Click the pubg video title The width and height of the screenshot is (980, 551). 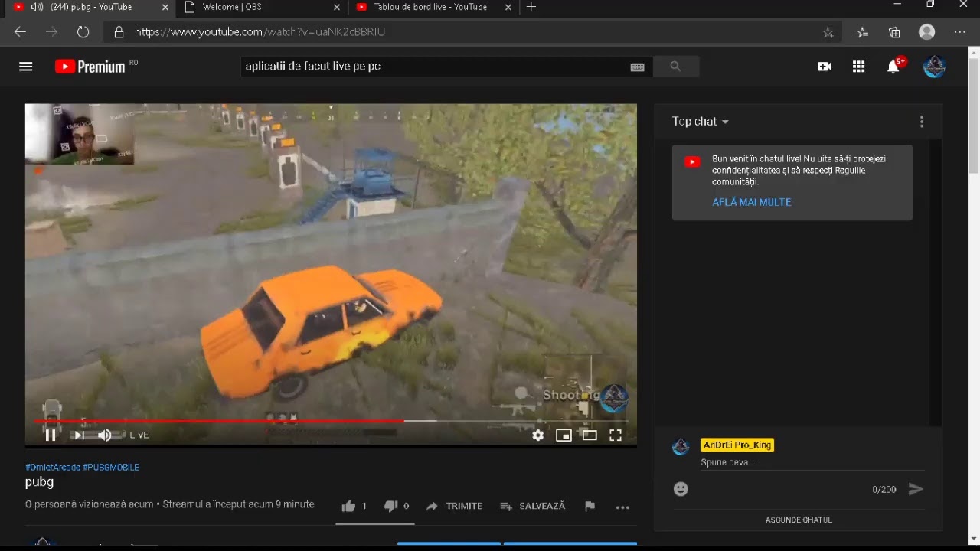click(39, 482)
